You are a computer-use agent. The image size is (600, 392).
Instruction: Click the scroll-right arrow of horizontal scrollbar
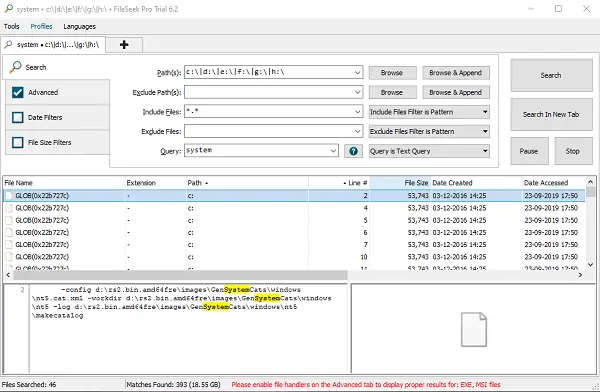(x=580, y=275)
